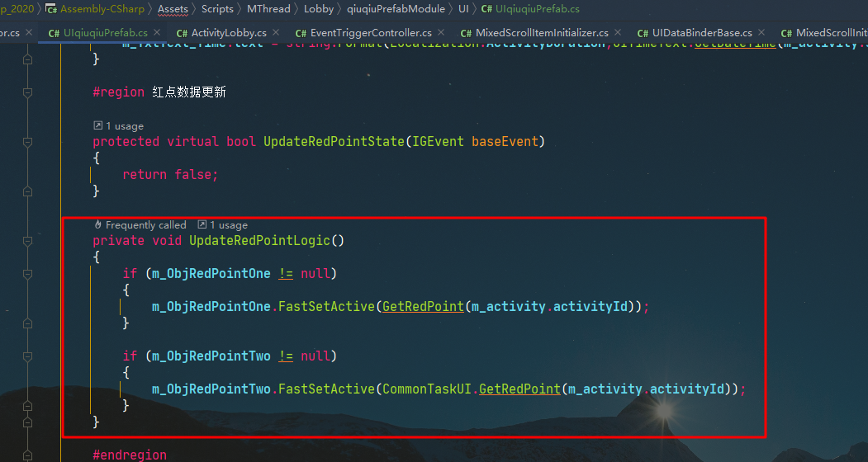Close the UIqiuqiuPrefab.cs tab

pos(157,32)
